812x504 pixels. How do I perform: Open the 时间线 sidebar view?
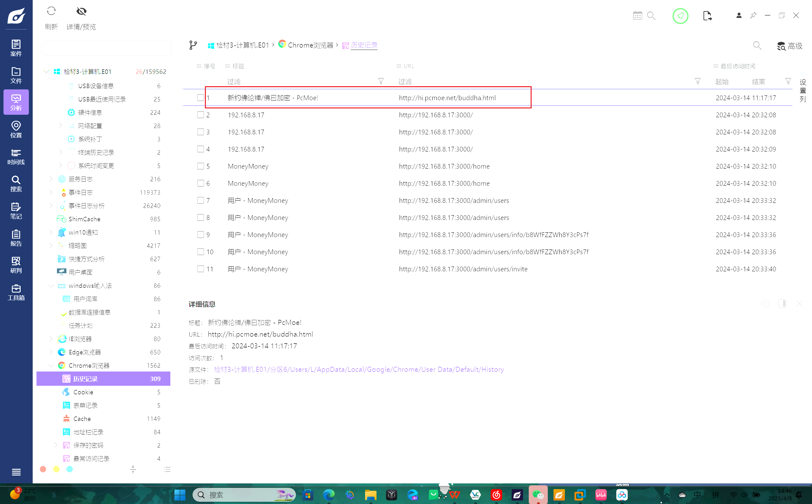[x=16, y=156]
